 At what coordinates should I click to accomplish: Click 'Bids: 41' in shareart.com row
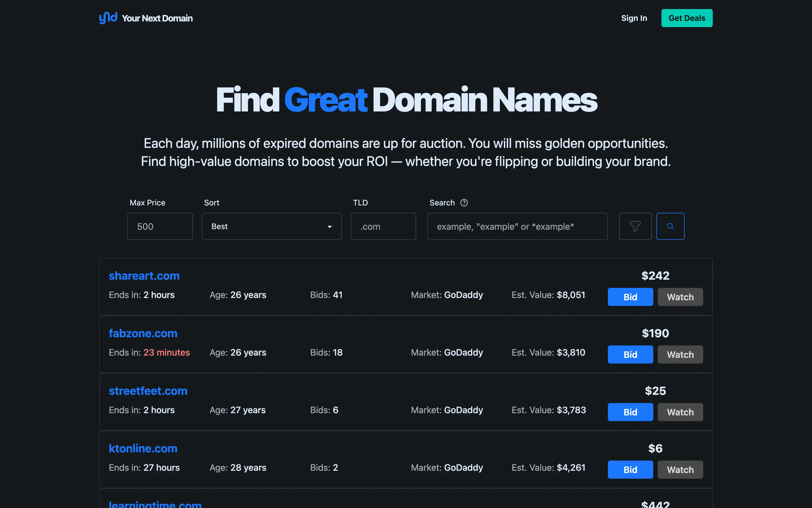click(x=326, y=295)
